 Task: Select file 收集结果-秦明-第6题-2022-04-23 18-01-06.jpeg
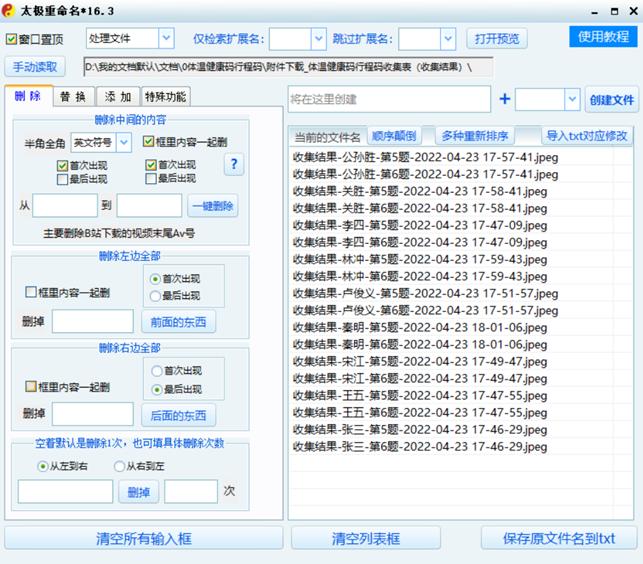[x=420, y=345]
